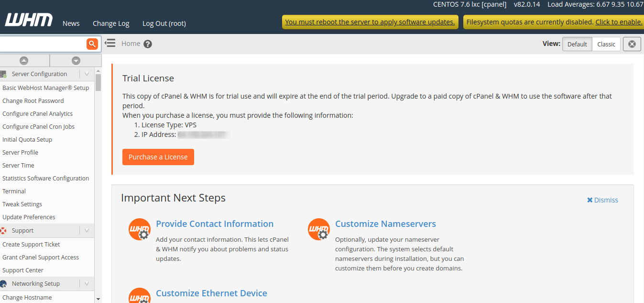Expand all sidebar categories down arrow

point(76,61)
